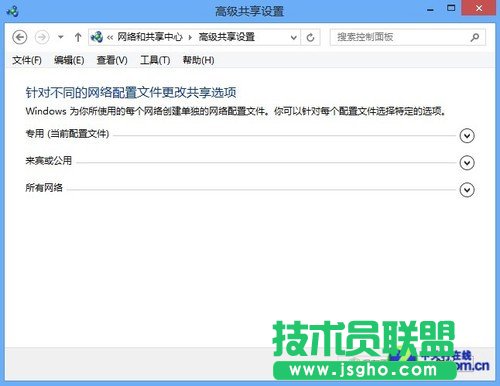Open the 编辑(E) menu
The width and height of the screenshot is (500, 386).
coord(69,60)
